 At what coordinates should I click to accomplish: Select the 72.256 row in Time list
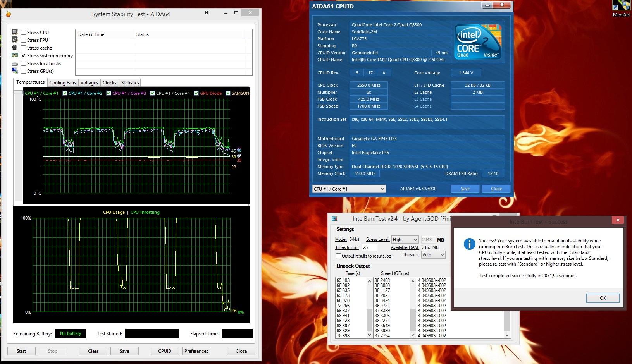343,306
